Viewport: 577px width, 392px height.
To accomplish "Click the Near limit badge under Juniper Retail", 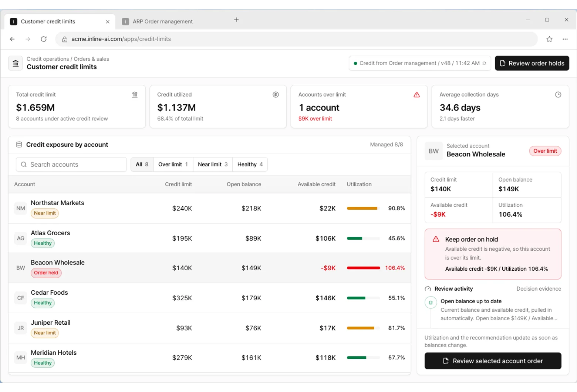I will click(45, 333).
